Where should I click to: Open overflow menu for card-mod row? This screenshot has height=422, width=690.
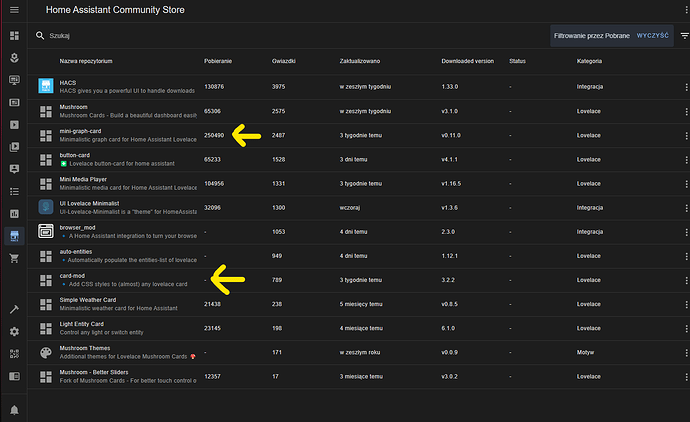click(686, 280)
